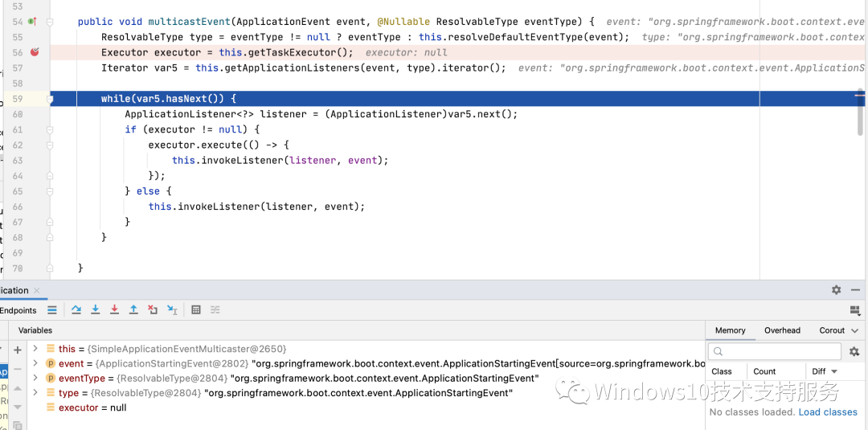Click the blue Step Into arrow

click(x=95, y=310)
